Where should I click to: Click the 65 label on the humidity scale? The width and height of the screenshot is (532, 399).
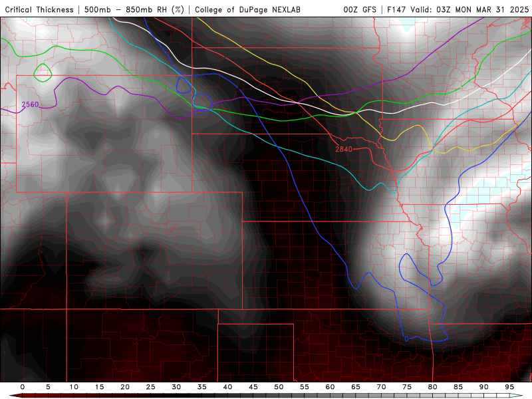coord(356,387)
